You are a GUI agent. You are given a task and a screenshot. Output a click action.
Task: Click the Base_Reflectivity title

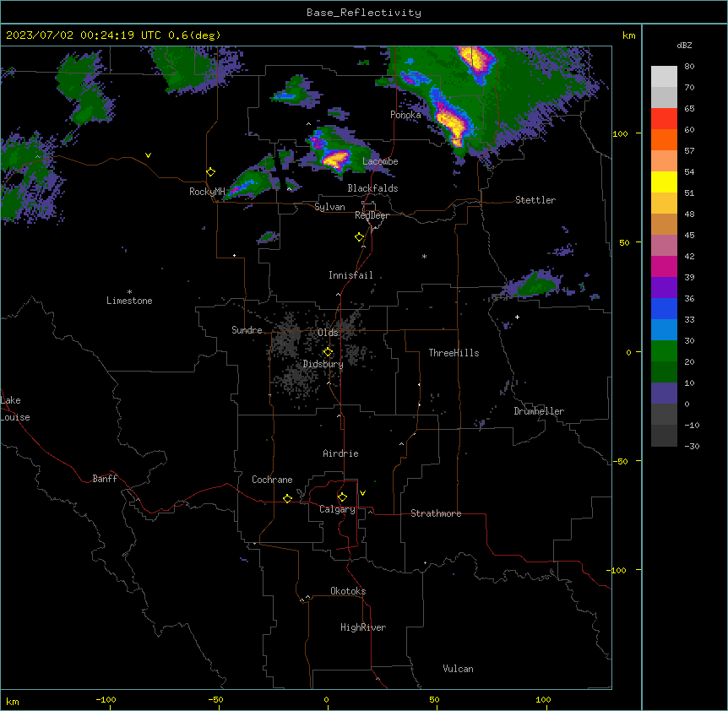[364, 13]
